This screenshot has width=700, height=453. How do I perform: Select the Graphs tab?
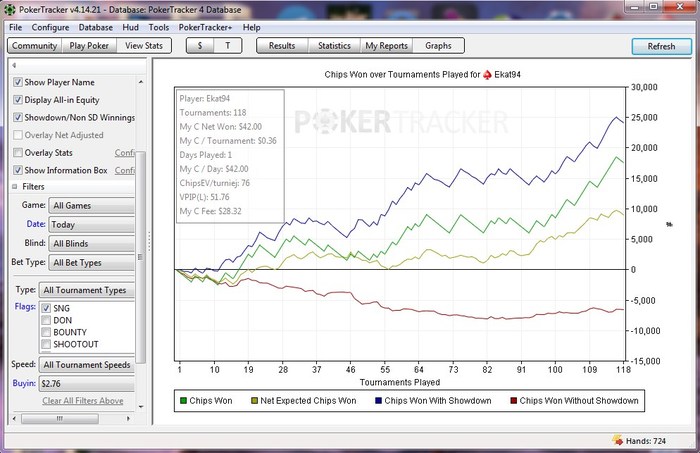[x=438, y=46]
